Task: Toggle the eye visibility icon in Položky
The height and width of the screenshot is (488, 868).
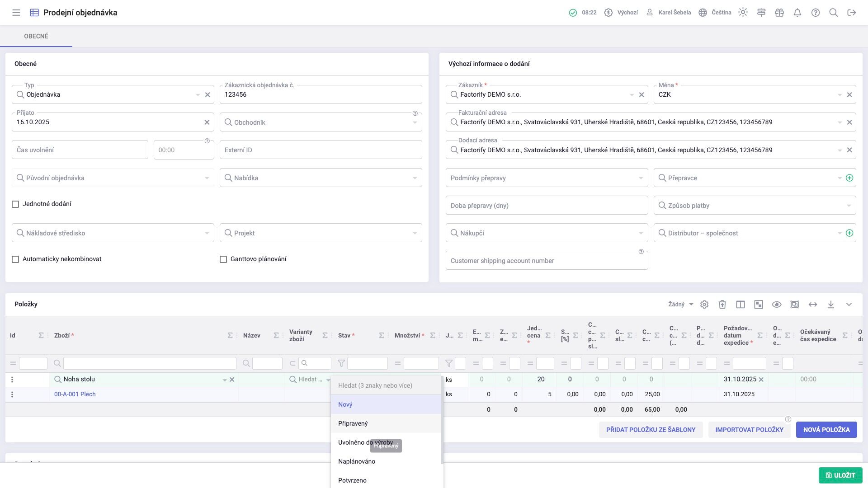Action: (777, 305)
